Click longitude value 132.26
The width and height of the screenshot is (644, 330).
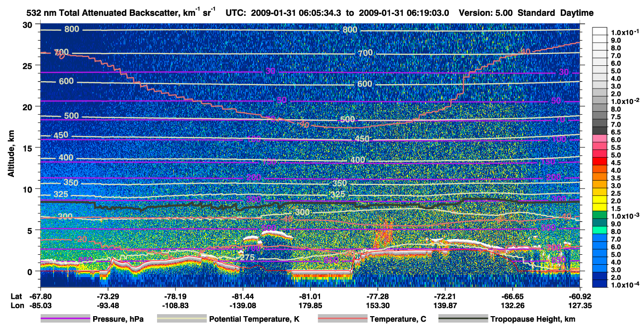(513, 305)
